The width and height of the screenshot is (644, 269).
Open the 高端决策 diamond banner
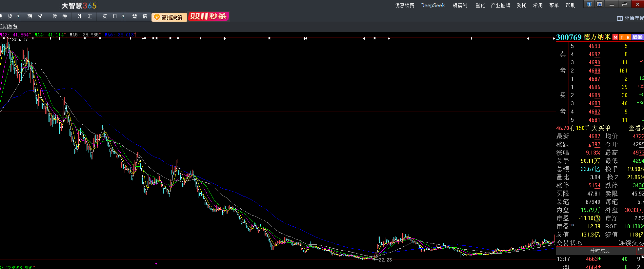click(x=169, y=17)
